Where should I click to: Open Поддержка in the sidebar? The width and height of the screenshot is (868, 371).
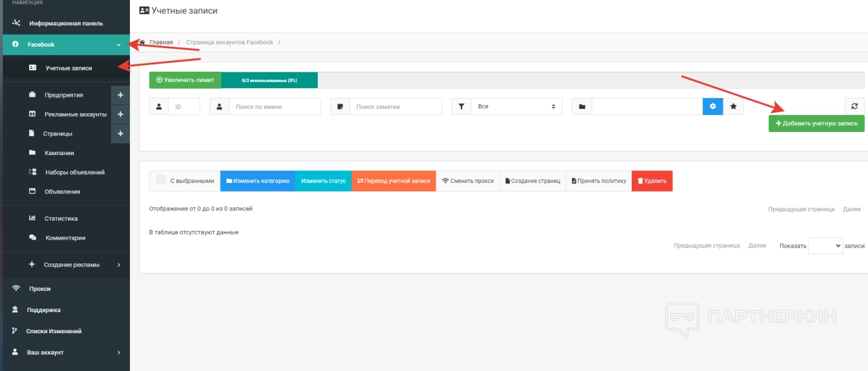pos(44,310)
